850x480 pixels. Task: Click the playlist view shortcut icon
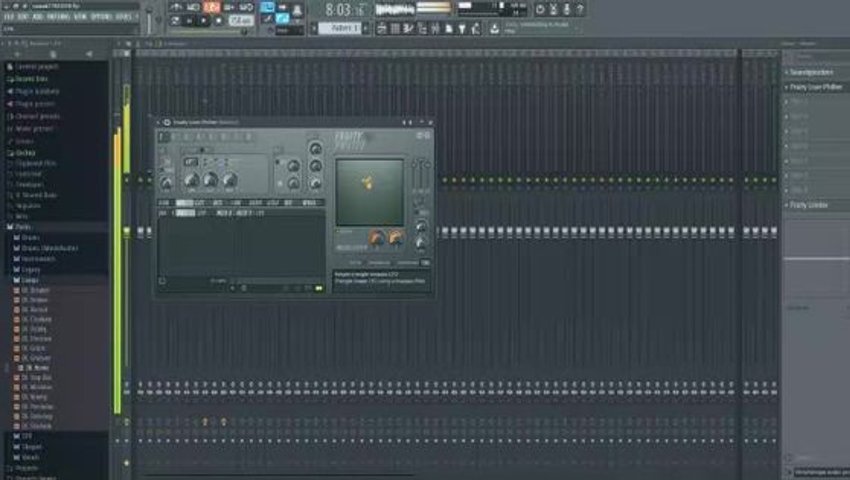[382, 28]
